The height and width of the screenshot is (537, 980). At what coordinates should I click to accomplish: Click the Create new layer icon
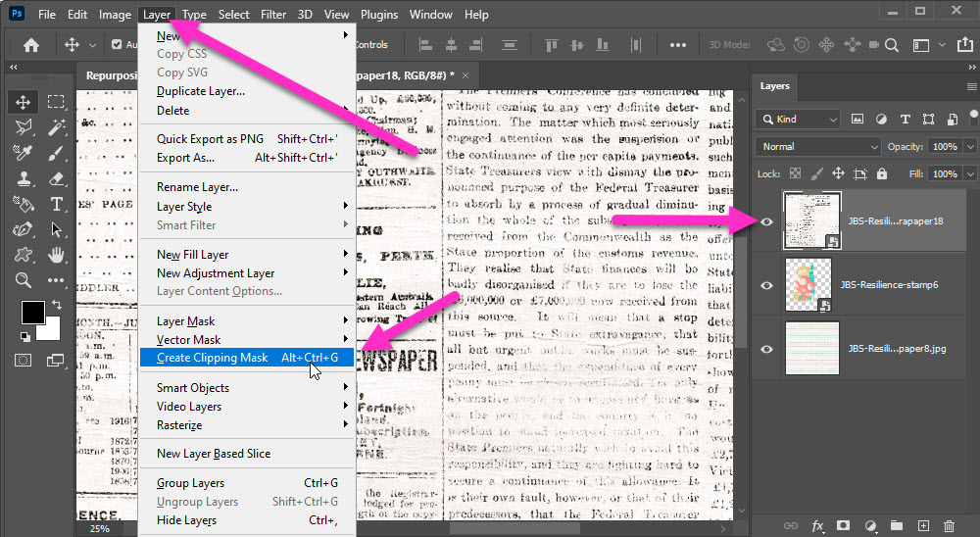923,526
